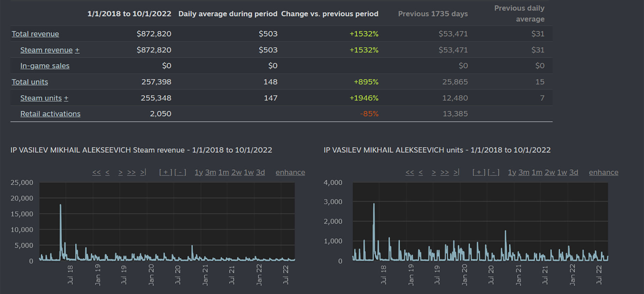Open the Total revenue link
Screen dimensions: 644x294
pyautogui.click(x=35, y=34)
